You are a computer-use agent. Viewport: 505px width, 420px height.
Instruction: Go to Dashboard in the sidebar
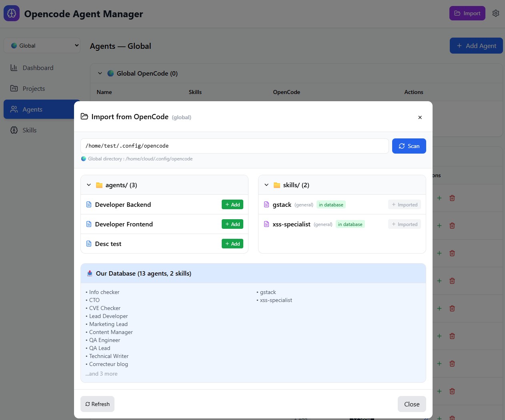[x=42, y=68]
